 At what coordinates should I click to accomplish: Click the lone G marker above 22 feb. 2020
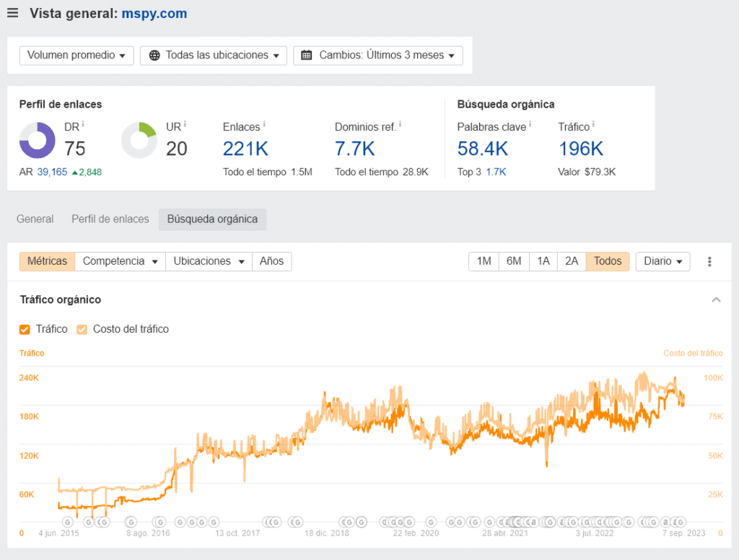click(431, 522)
